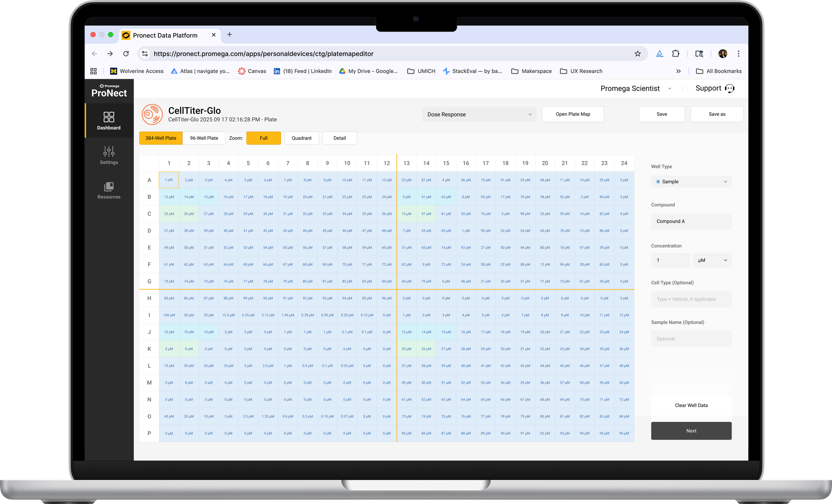Click the ProNect logo
This screenshot has width=832, height=504.
[109, 91]
